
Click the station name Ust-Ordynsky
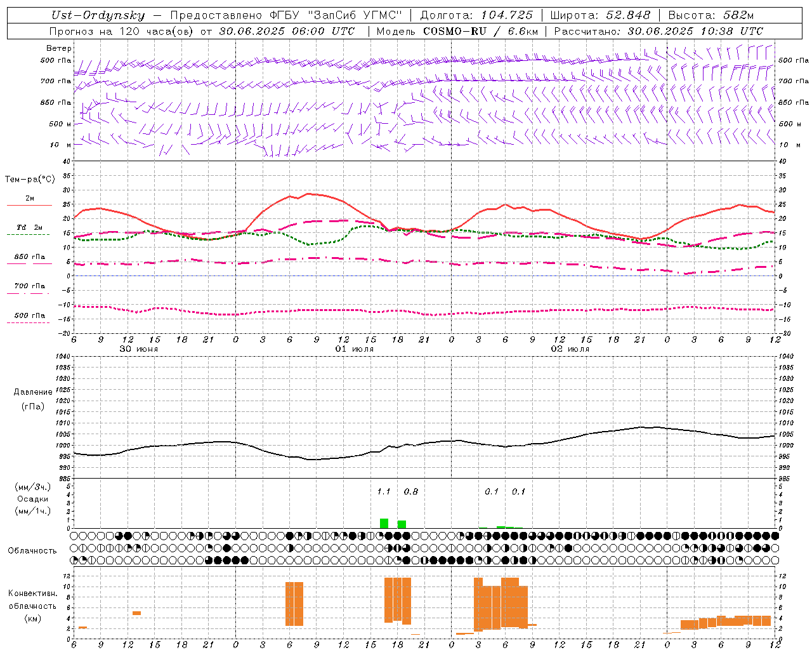point(98,15)
